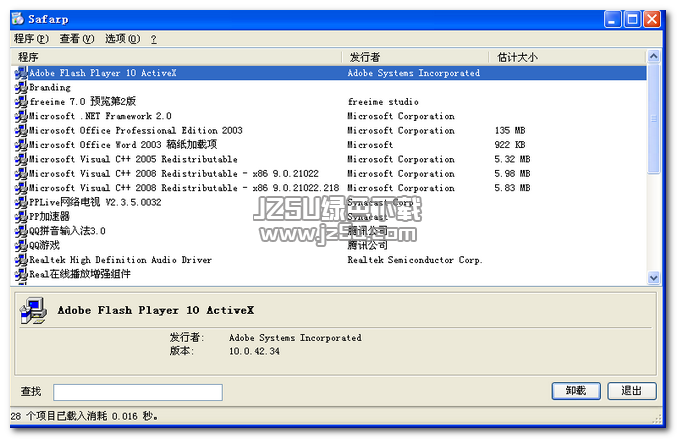
Task: Click the status bar text showing 28 个项目
Action: coord(84,417)
